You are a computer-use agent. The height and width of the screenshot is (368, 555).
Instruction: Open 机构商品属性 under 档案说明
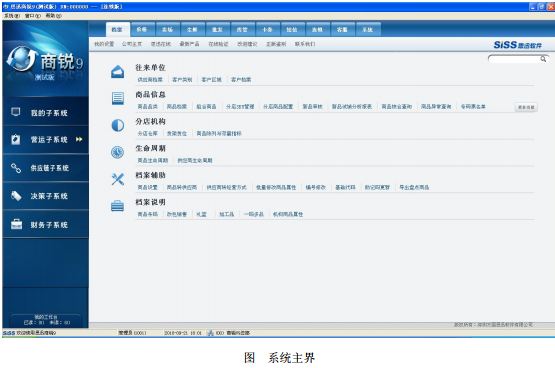point(288,214)
